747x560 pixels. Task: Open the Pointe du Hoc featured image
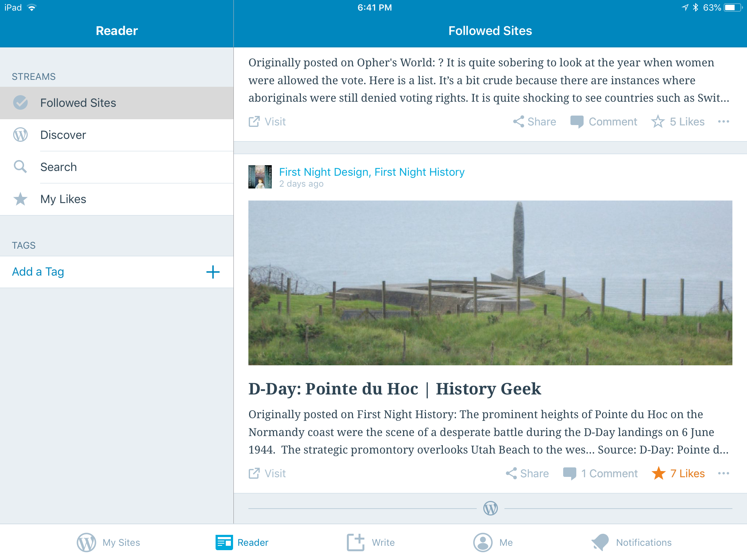(490, 283)
